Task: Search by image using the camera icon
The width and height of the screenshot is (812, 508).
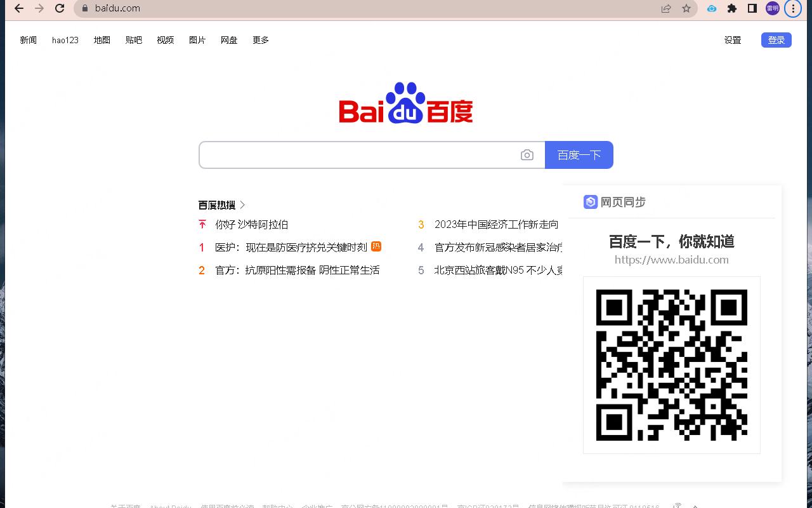Action: pos(527,155)
